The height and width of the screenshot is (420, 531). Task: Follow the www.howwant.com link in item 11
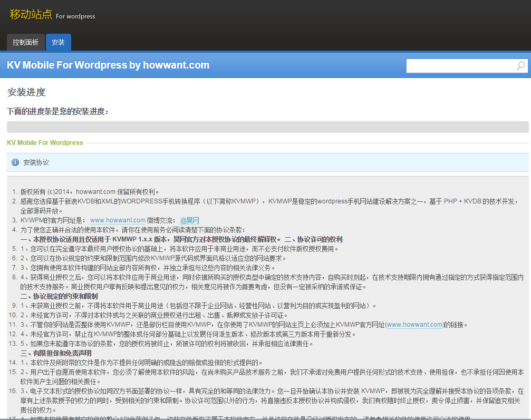(415, 325)
